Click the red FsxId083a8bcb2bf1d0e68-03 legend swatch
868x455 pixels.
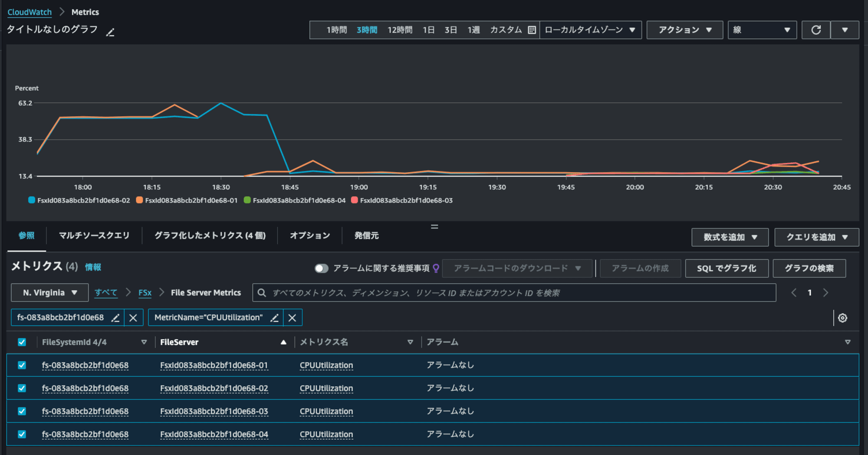pos(354,200)
